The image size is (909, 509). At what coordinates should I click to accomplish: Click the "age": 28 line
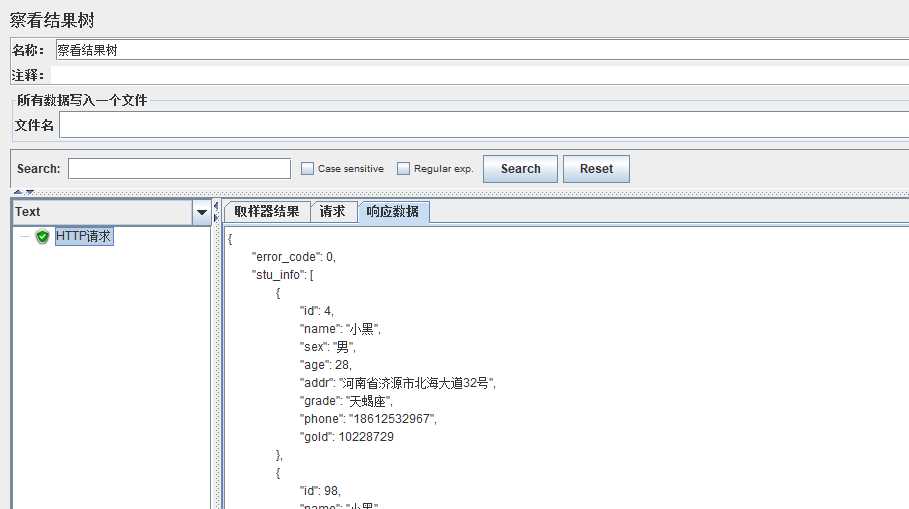pos(326,365)
